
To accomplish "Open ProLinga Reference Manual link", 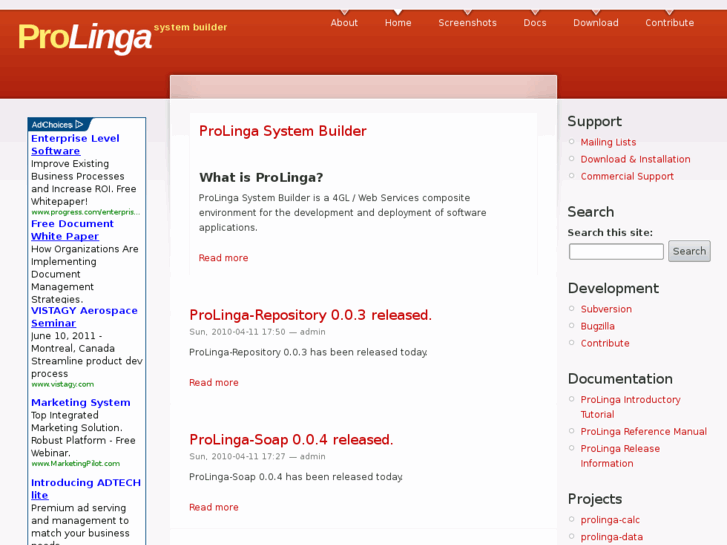I will (644, 432).
